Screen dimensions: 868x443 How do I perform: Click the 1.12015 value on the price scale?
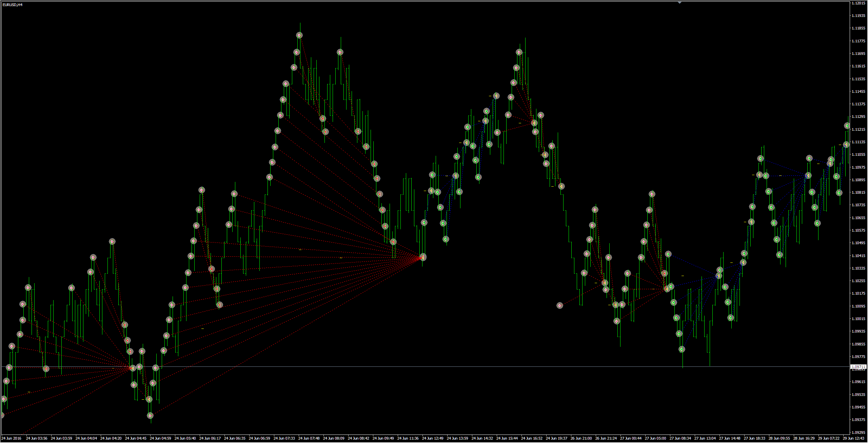(858, 3)
